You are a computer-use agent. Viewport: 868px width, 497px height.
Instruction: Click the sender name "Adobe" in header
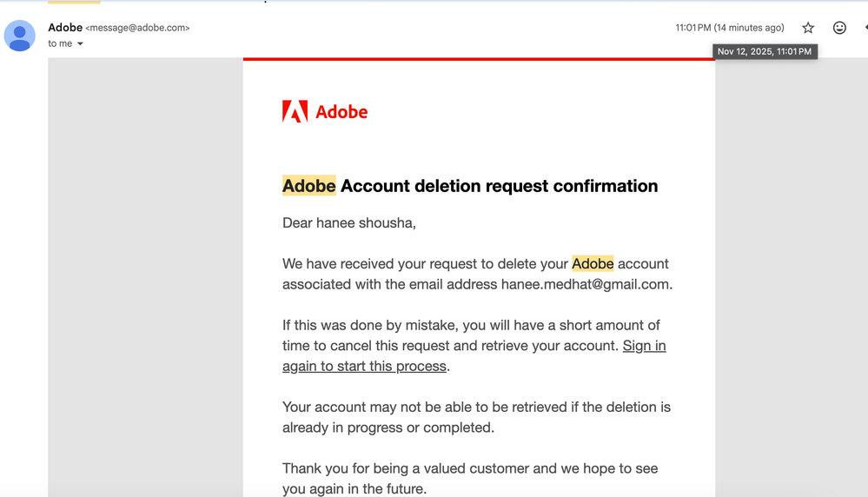pyautogui.click(x=65, y=28)
